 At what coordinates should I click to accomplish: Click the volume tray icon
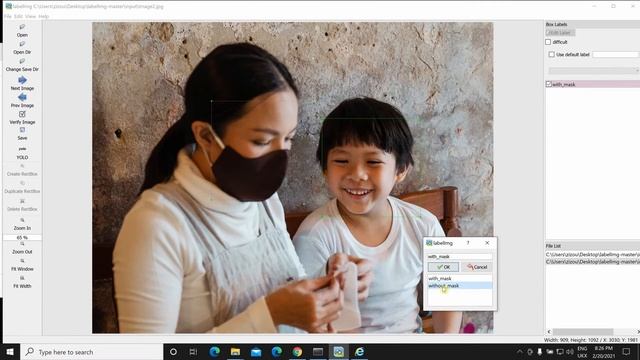[570, 351]
